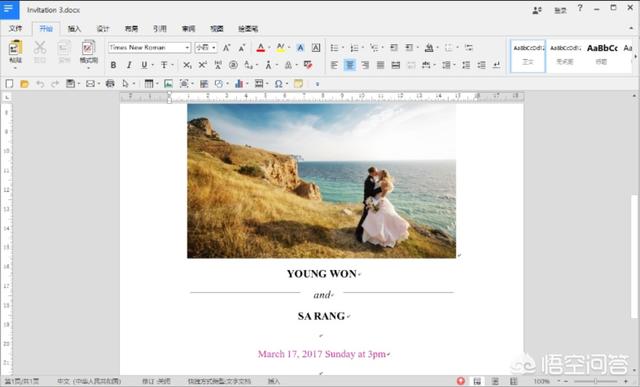The image size is (640, 387).
Task: Switch to the Home ribbon tab
Action: point(46,29)
